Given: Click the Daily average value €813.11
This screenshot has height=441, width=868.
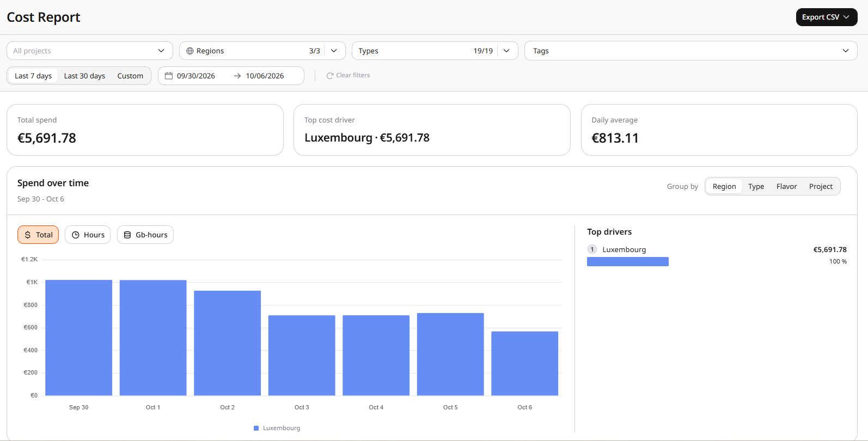Looking at the screenshot, I should coord(615,138).
